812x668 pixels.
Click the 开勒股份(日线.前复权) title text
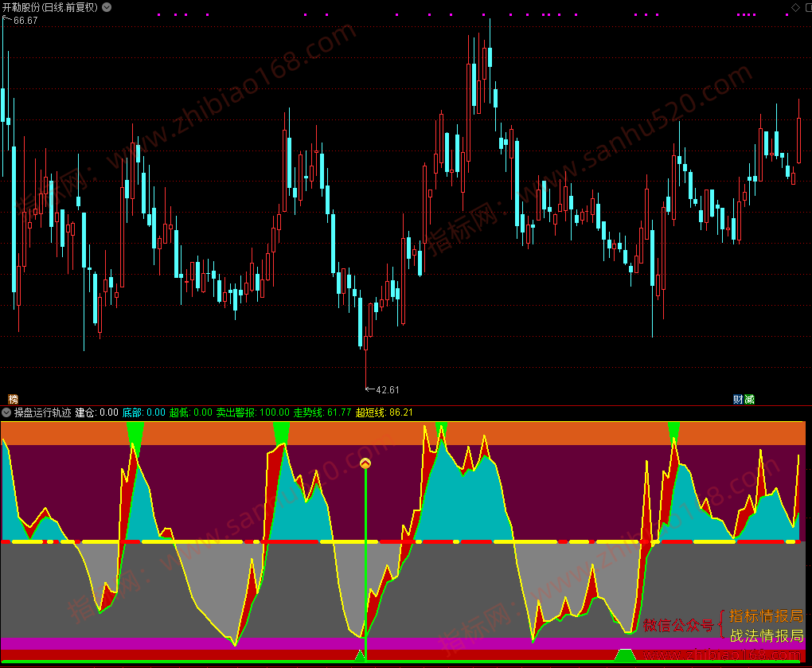(x=49, y=7)
